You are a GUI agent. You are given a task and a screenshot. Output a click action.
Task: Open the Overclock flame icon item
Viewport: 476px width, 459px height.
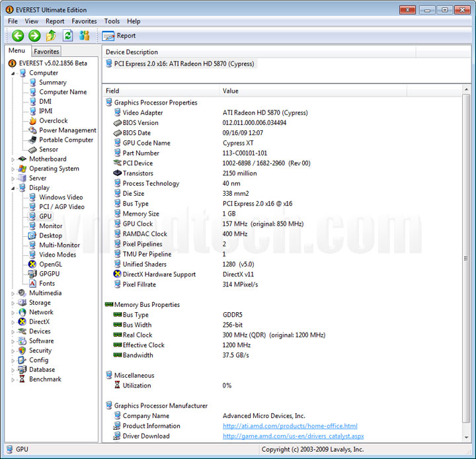[x=33, y=121]
